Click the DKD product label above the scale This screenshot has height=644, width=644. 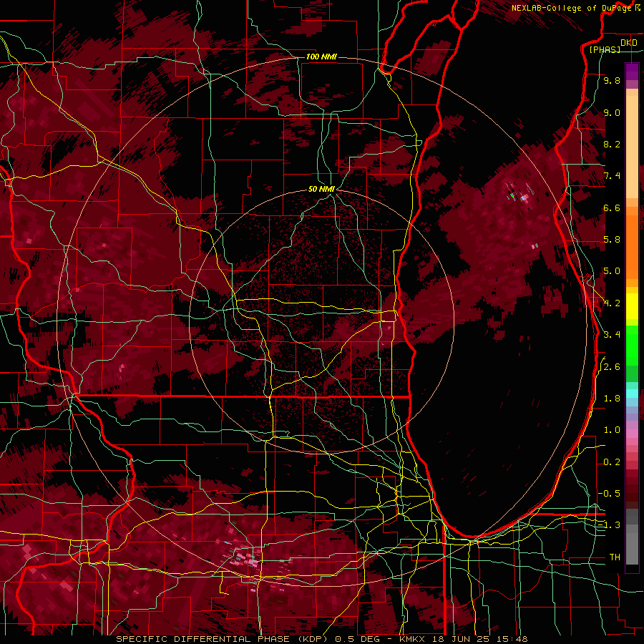pos(629,43)
